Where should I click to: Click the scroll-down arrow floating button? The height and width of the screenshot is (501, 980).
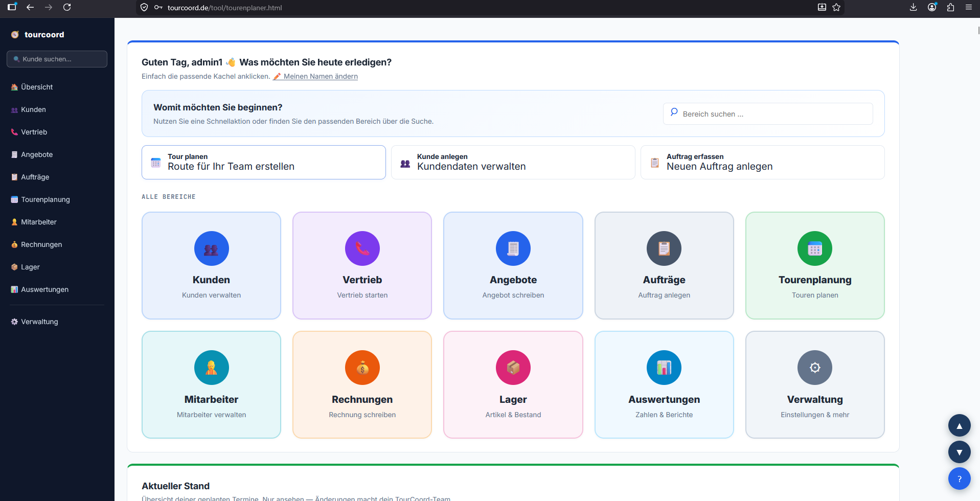pyautogui.click(x=960, y=452)
